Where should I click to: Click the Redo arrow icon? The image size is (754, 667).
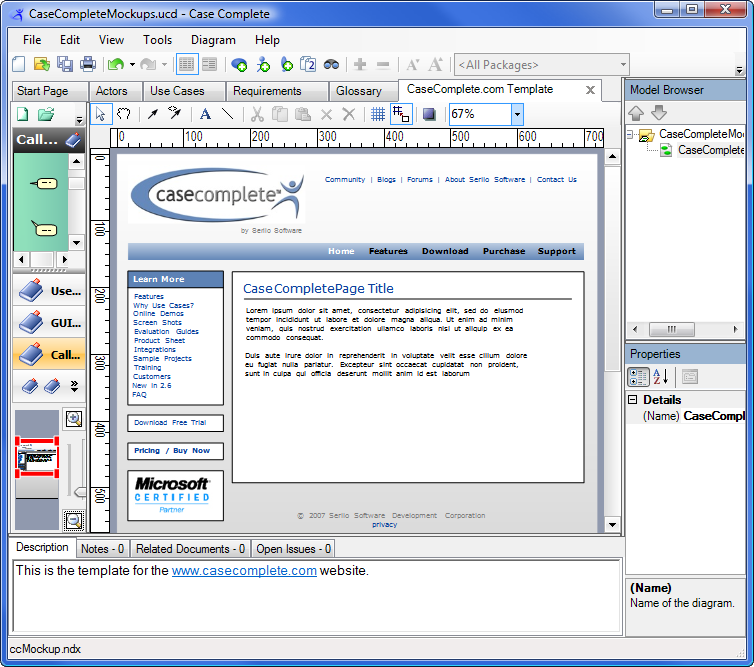[x=148, y=64]
